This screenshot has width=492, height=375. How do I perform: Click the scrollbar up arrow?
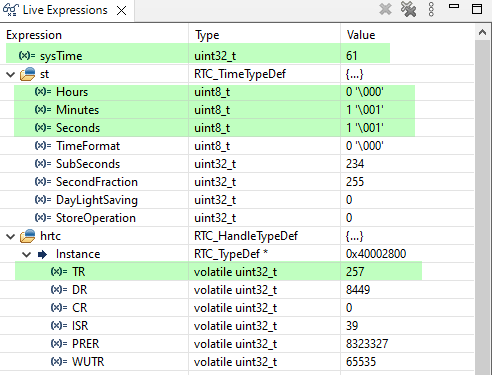[x=482, y=32]
